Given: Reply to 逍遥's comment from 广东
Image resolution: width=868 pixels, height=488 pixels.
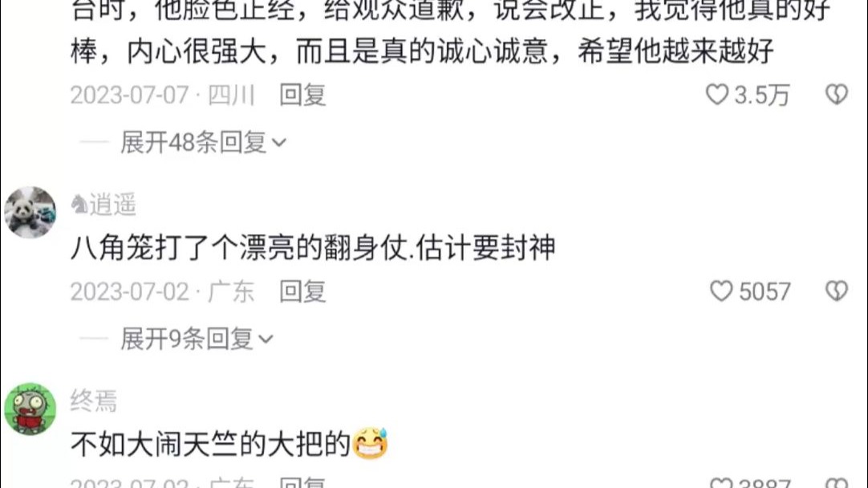Looking at the screenshot, I should (302, 291).
